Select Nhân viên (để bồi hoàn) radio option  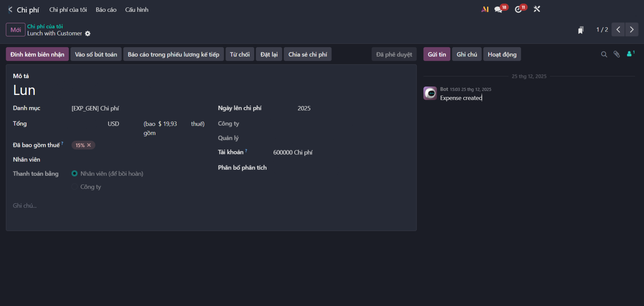[74, 173]
